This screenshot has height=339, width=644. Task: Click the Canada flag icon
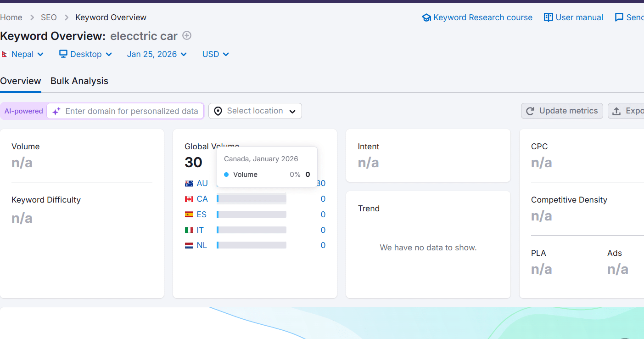click(189, 199)
